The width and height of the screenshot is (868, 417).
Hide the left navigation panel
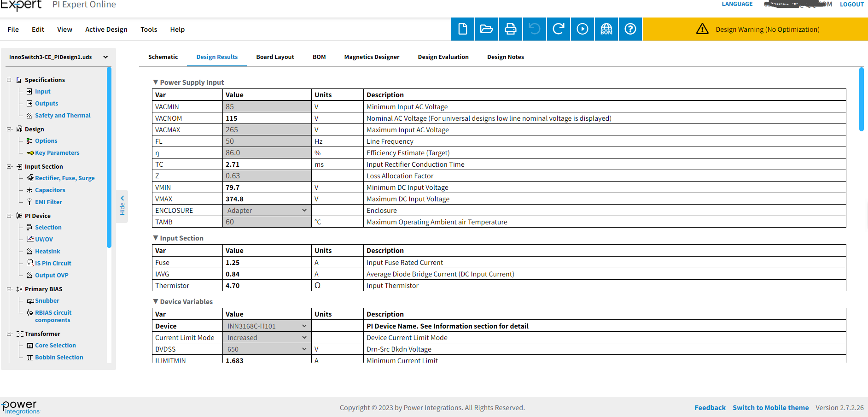[x=122, y=206]
